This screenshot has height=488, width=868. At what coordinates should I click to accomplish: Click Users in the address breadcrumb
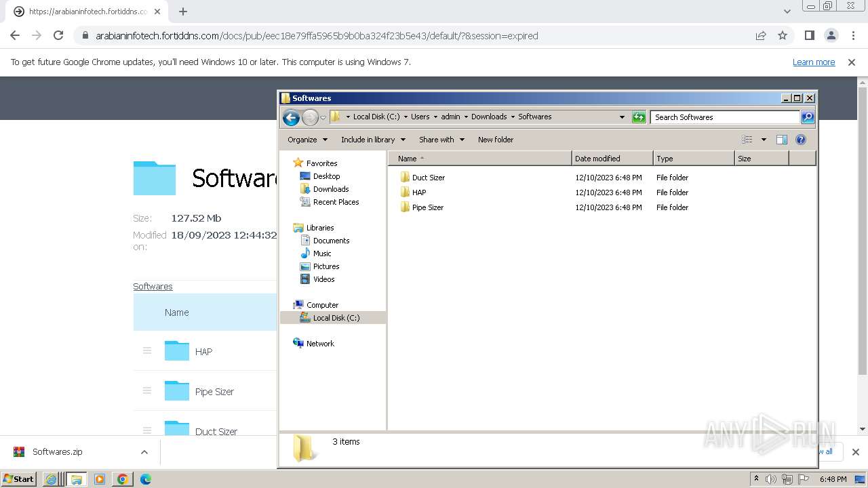(420, 117)
